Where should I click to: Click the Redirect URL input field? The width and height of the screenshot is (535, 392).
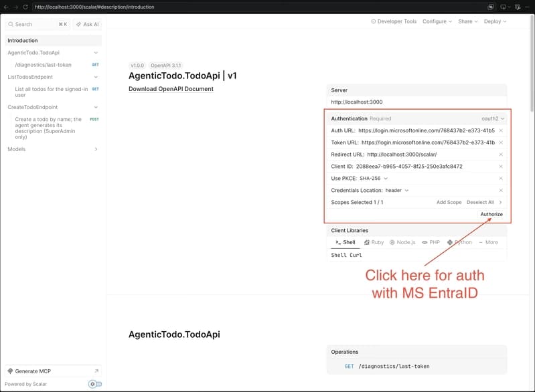(431, 155)
